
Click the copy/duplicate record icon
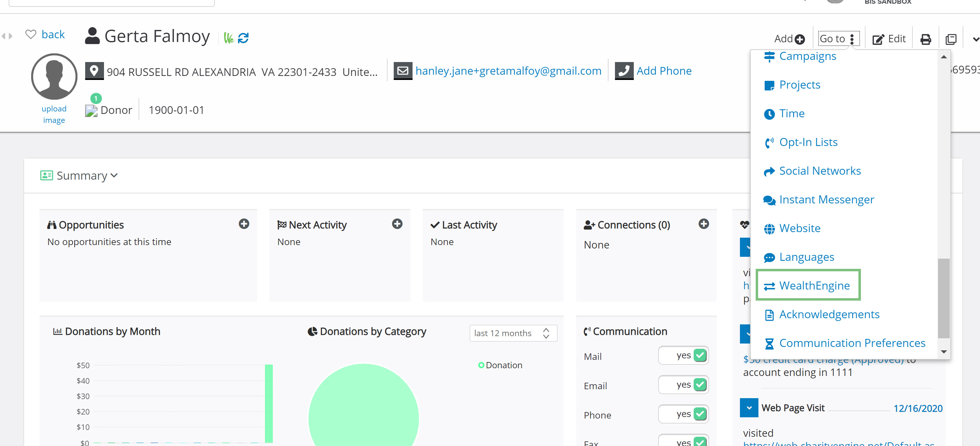[951, 39]
